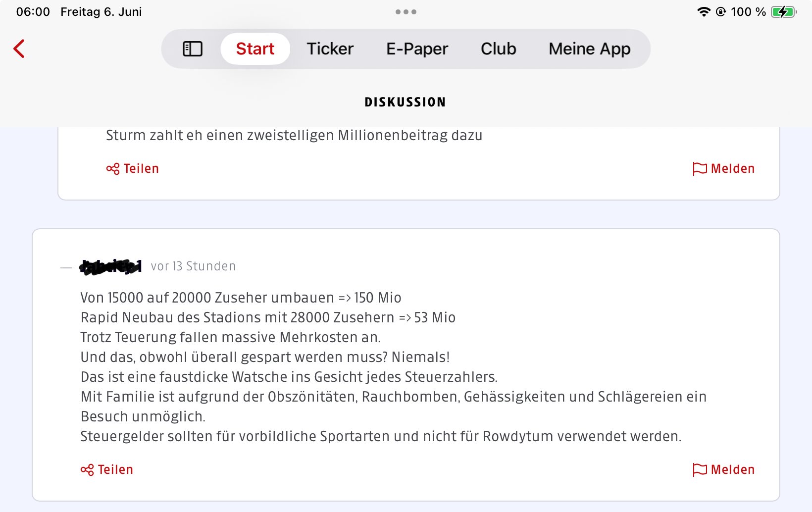The height and width of the screenshot is (512, 812).
Task: Tap the redacted commenter username
Action: point(111,266)
